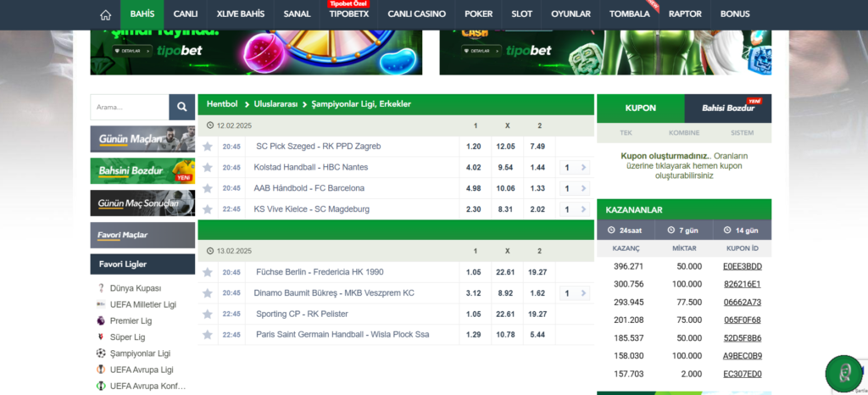
Task: Mark KS Vive Kielce - SC Magdeburg as favorite
Action: coord(208,209)
